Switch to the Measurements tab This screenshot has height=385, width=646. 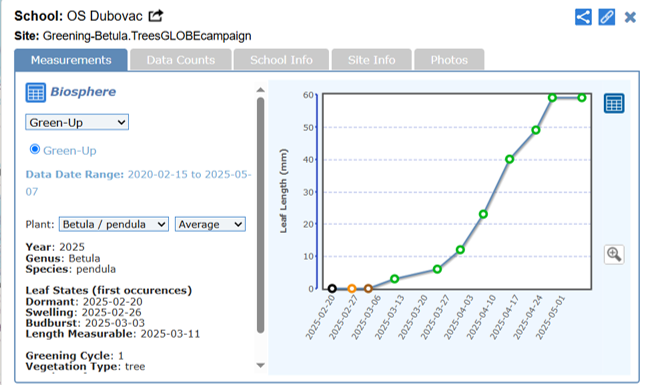71,60
